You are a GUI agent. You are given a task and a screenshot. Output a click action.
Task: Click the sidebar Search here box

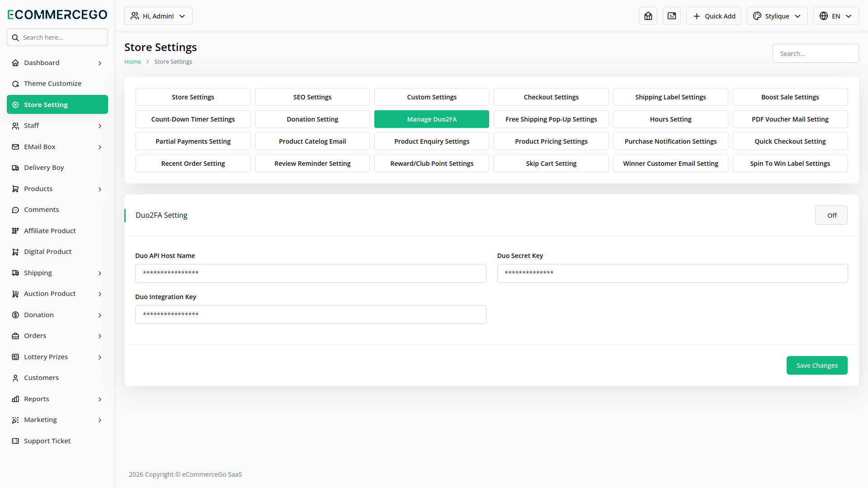pyautogui.click(x=57, y=38)
